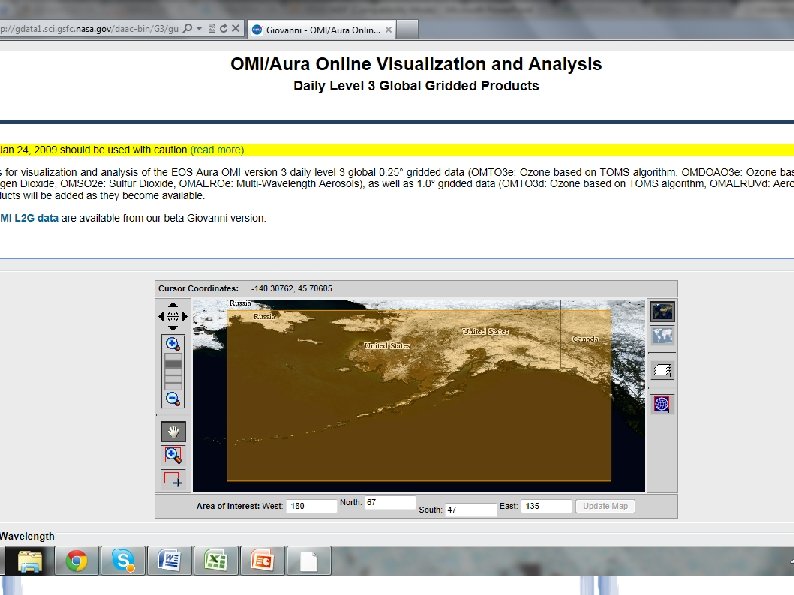The image size is (794, 595).
Task: Edit the North latitude field
Action: [x=390, y=502]
